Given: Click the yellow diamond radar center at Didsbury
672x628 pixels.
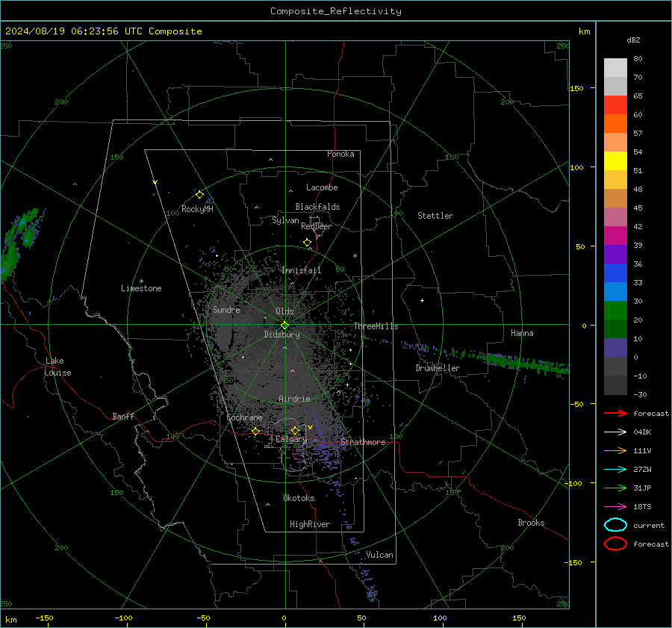Looking at the screenshot, I should pos(285,326).
